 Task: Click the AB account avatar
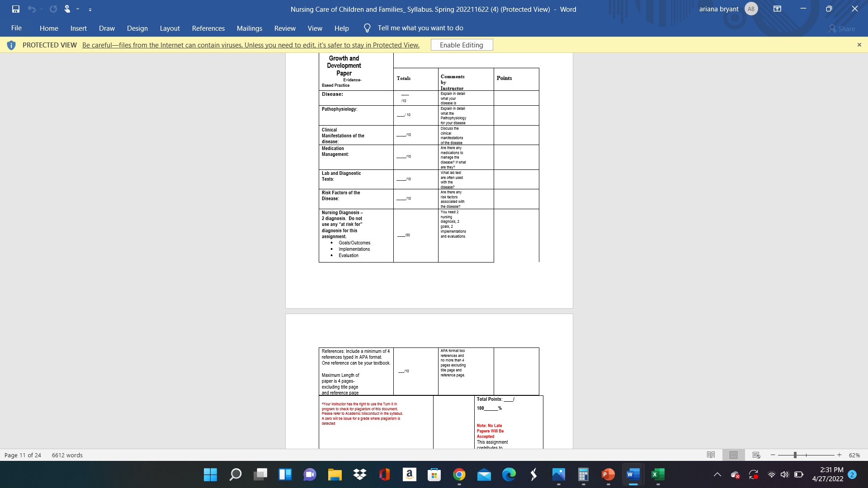tap(751, 9)
